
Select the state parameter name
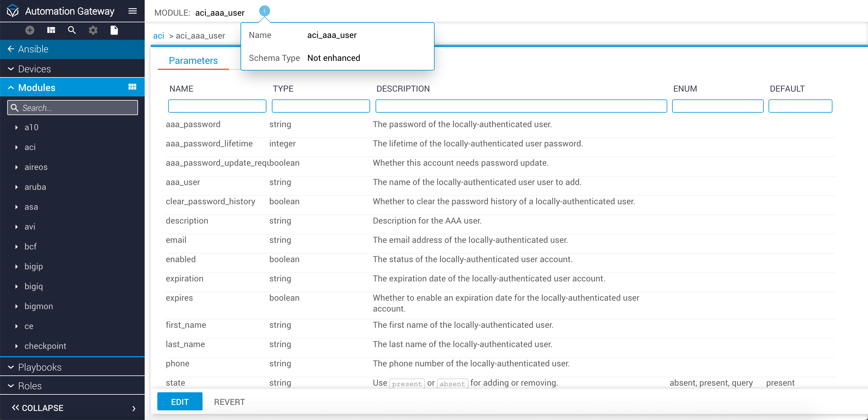175,383
